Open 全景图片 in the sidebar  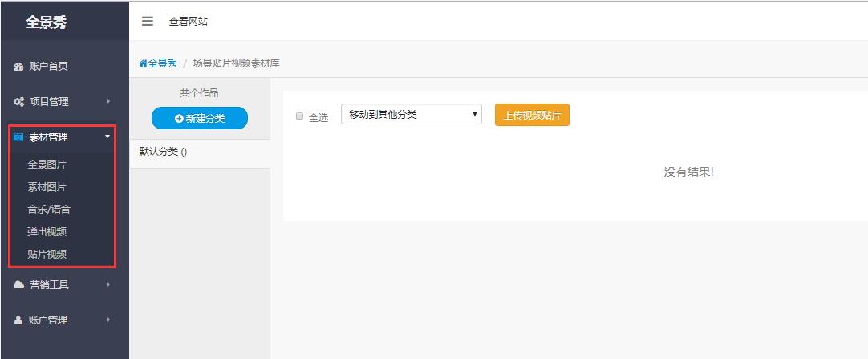point(47,165)
